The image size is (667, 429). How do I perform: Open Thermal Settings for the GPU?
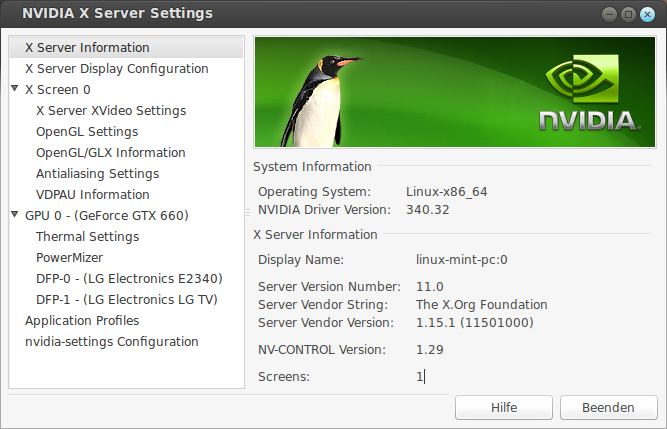(87, 236)
